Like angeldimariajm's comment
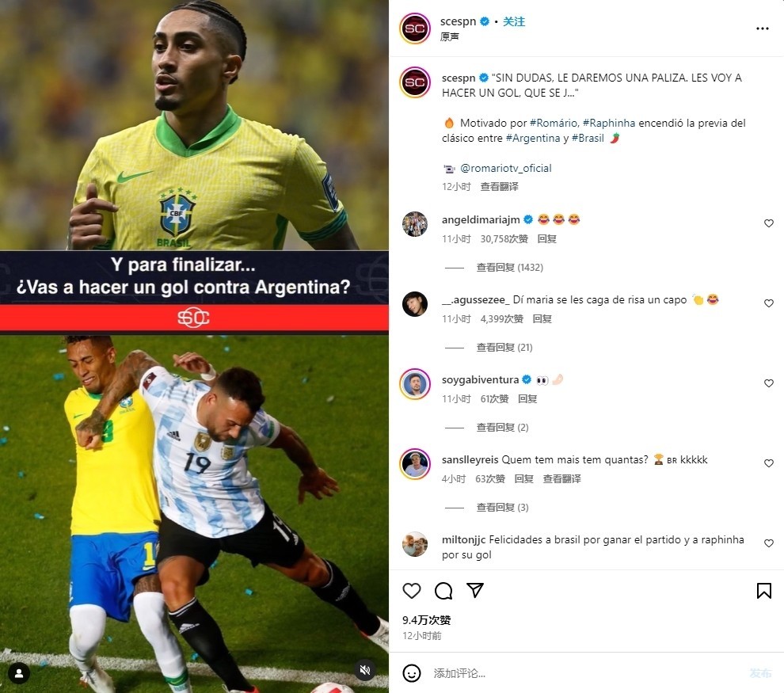This screenshot has height=693, width=784. [x=768, y=223]
